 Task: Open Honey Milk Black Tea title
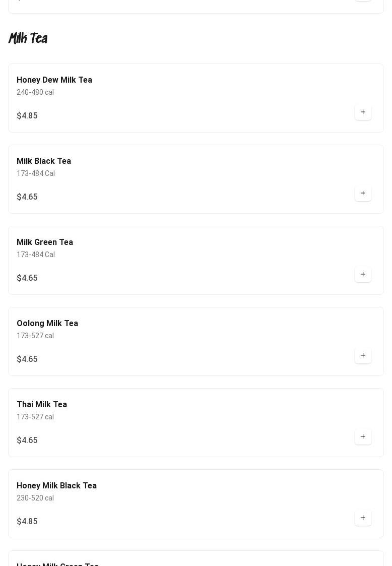click(x=56, y=486)
